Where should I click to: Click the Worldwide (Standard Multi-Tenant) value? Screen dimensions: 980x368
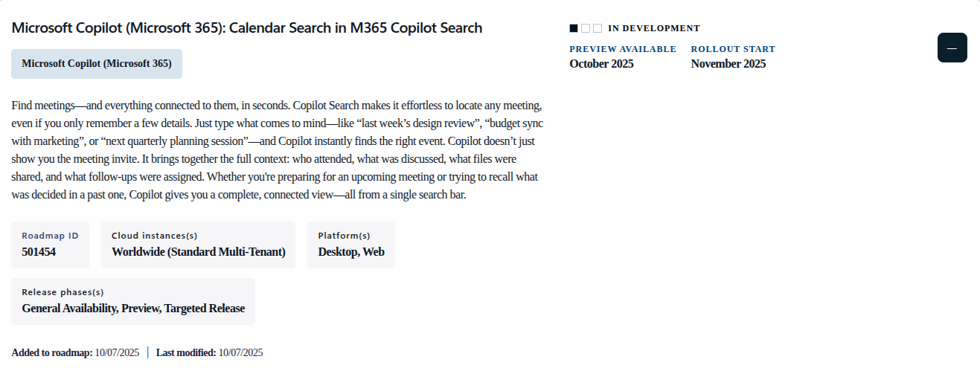pyautogui.click(x=199, y=252)
